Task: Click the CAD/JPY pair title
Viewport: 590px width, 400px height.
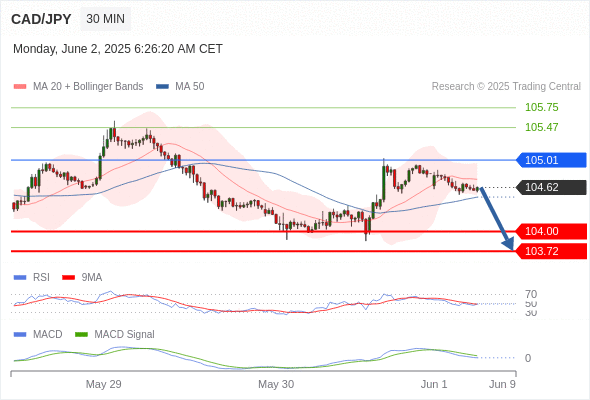Action: click(x=41, y=19)
